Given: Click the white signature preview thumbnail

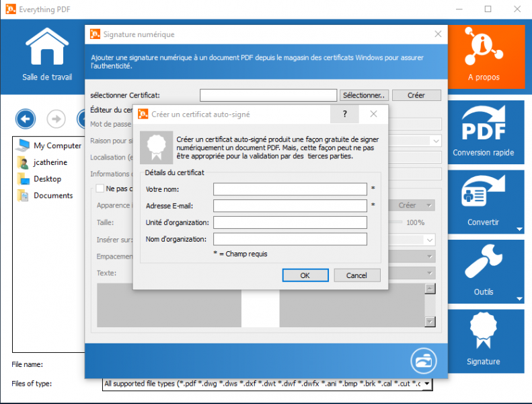Looking at the screenshot, I should 260,308.
